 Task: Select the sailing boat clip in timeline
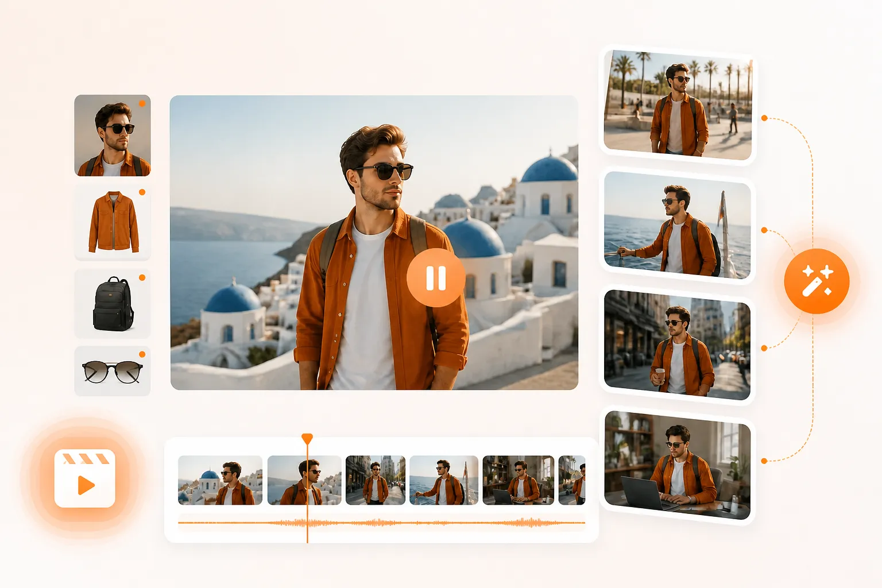click(x=444, y=481)
